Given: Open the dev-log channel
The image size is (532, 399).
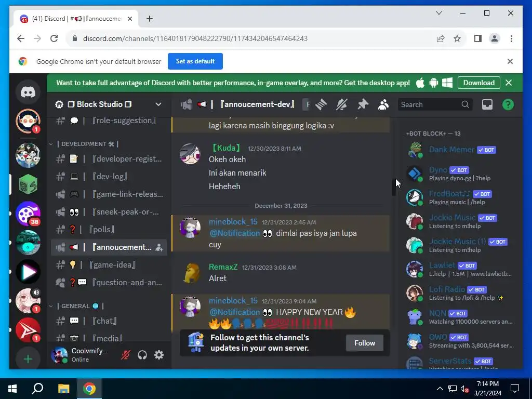Looking at the screenshot, I should pyautogui.click(x=109, y=177).
